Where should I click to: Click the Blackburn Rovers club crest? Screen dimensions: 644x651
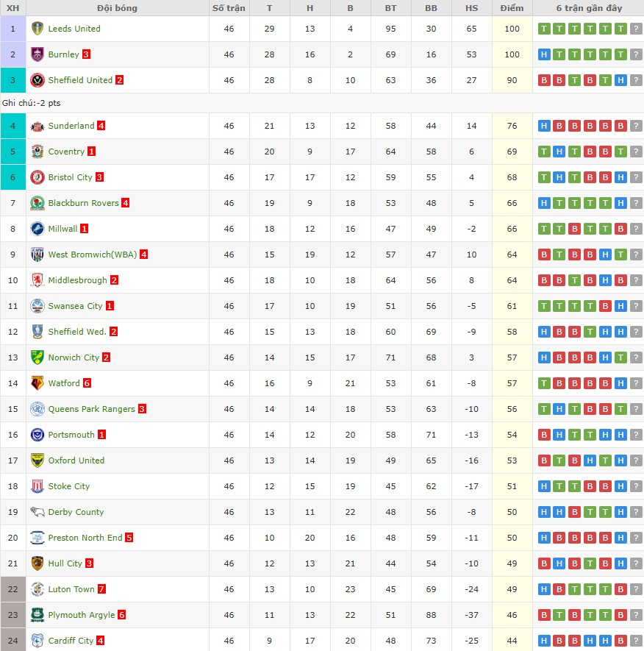37,203
